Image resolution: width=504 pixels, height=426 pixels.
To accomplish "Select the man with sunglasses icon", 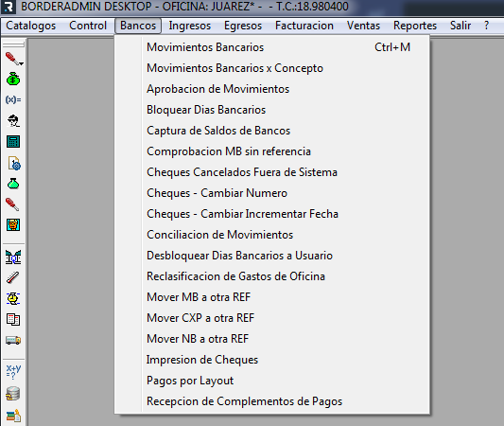I will (13, 120).
